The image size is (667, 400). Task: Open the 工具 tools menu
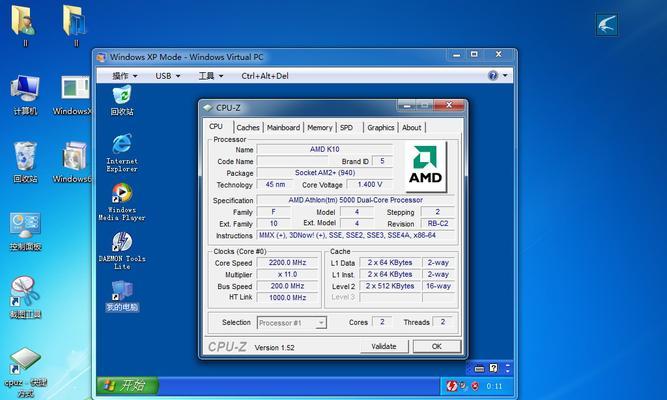211,76
